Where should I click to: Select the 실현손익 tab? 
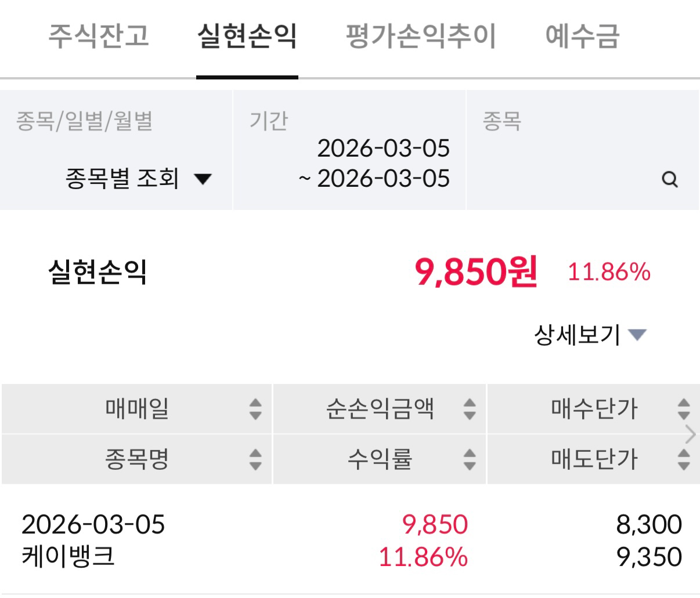click(x=247, y=36)
